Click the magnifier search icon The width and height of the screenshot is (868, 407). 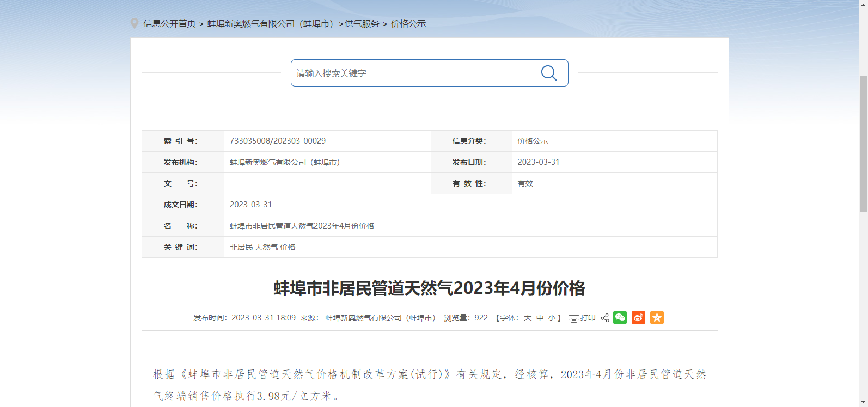pos(548,73)
